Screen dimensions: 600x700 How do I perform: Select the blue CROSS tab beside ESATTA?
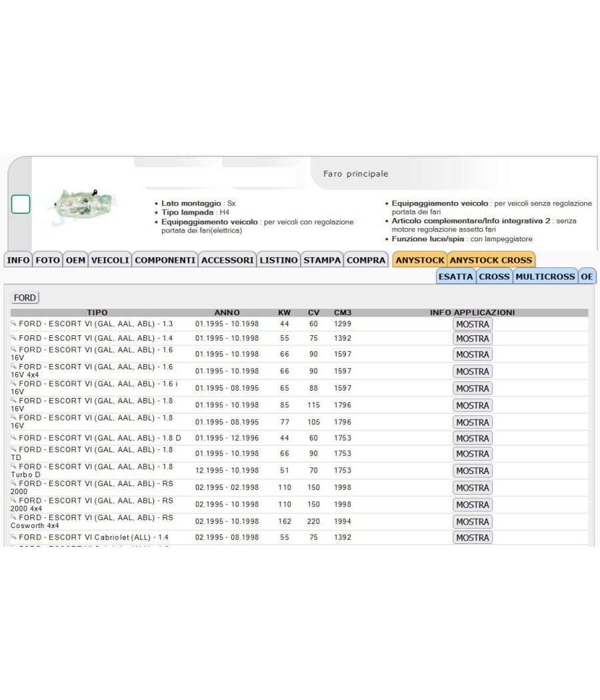(494, 277)
